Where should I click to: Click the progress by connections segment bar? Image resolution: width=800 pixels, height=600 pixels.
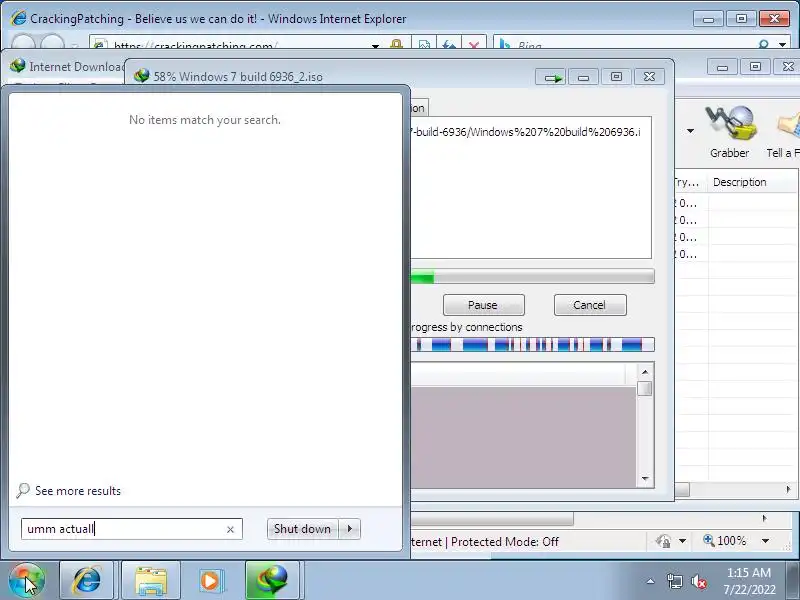click(x=532, y=345)
